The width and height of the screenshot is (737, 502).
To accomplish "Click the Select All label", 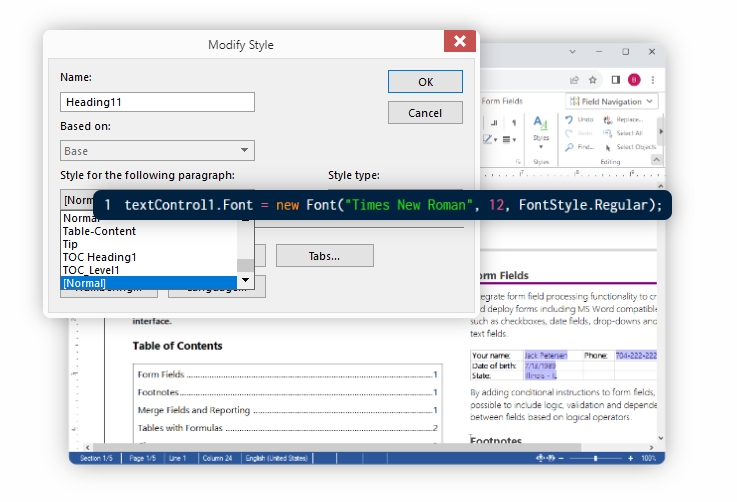I will 629,133.
